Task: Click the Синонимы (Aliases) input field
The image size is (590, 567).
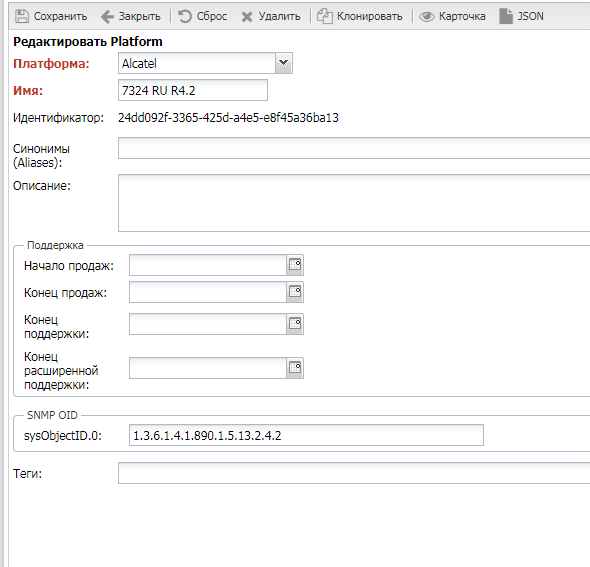Action: point(354,148)
